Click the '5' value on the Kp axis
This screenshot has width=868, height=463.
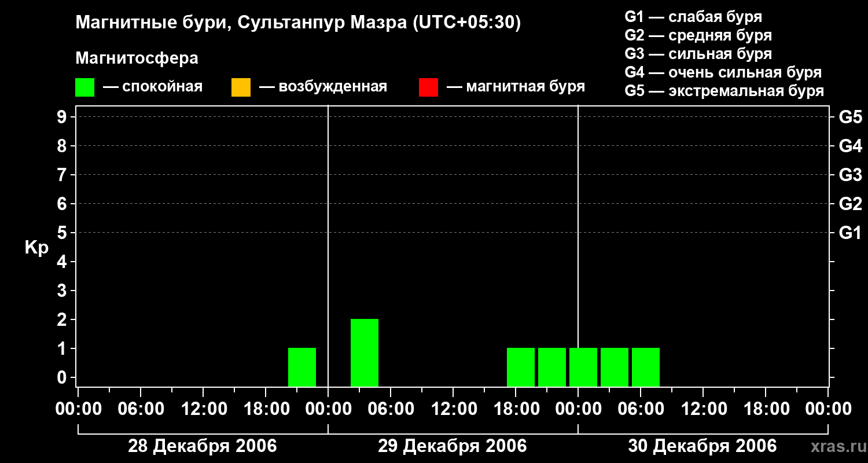click(x=63, y=233)
